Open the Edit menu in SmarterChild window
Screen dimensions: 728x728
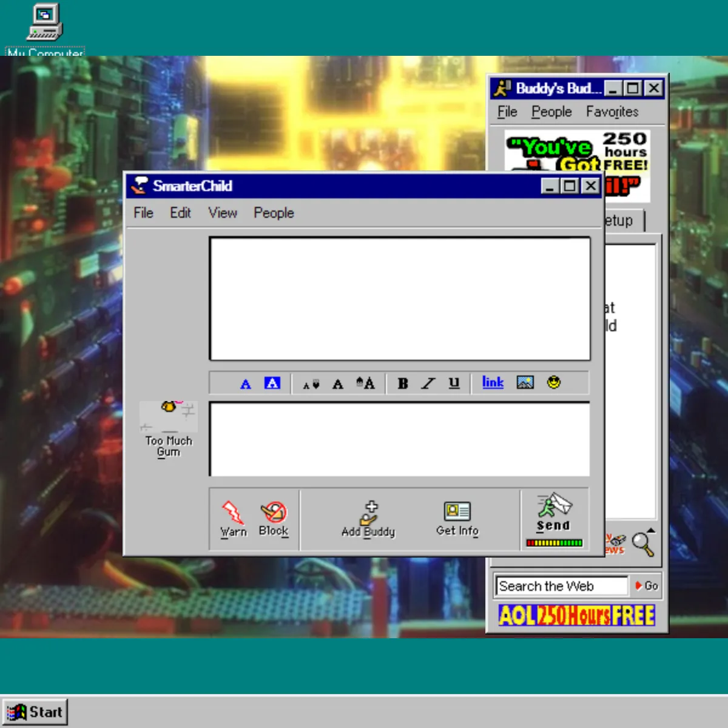point(180,213)
